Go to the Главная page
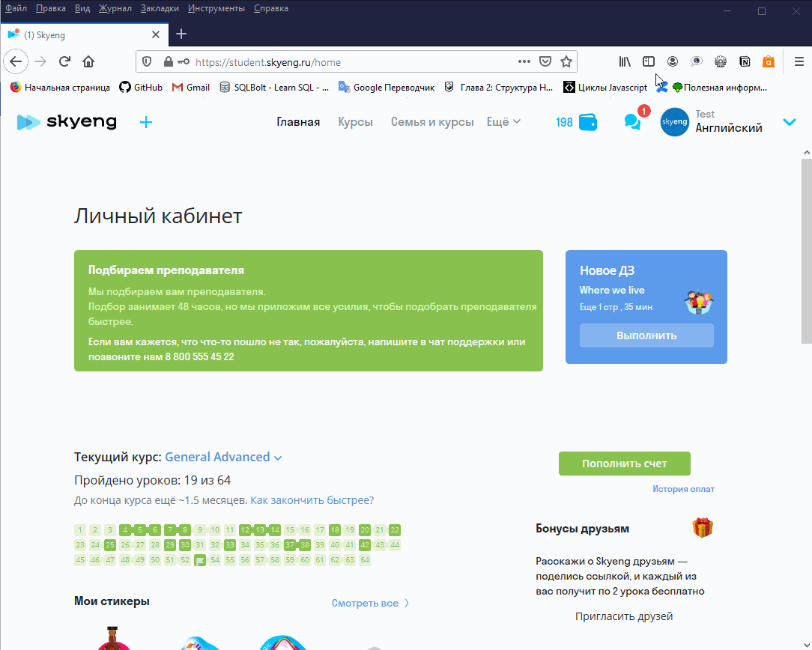This screenshot has height=650, width=812. 298,121
